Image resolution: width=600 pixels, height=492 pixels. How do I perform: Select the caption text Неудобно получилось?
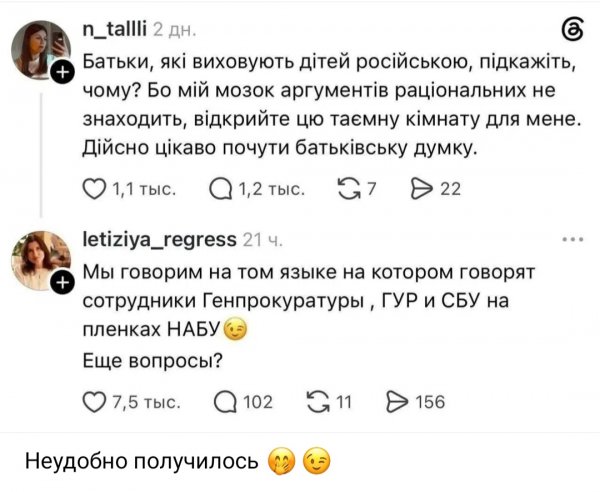pyautogui.click(x=142, y=461)
